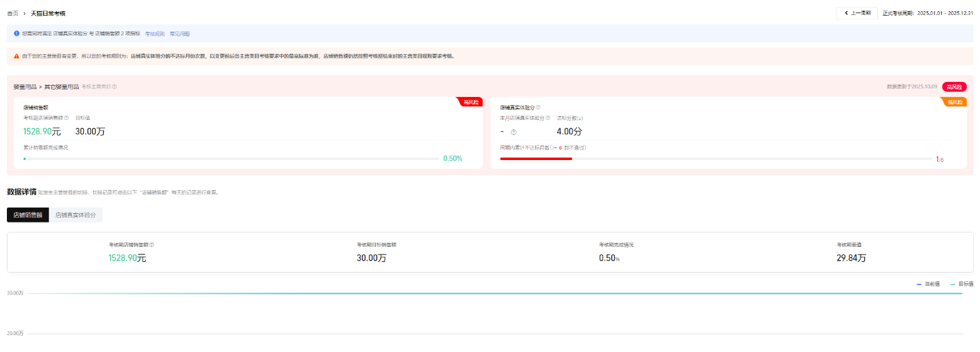Click the orange warning triangle icon
The image size is (980, 352).
[x=16, y=56]
